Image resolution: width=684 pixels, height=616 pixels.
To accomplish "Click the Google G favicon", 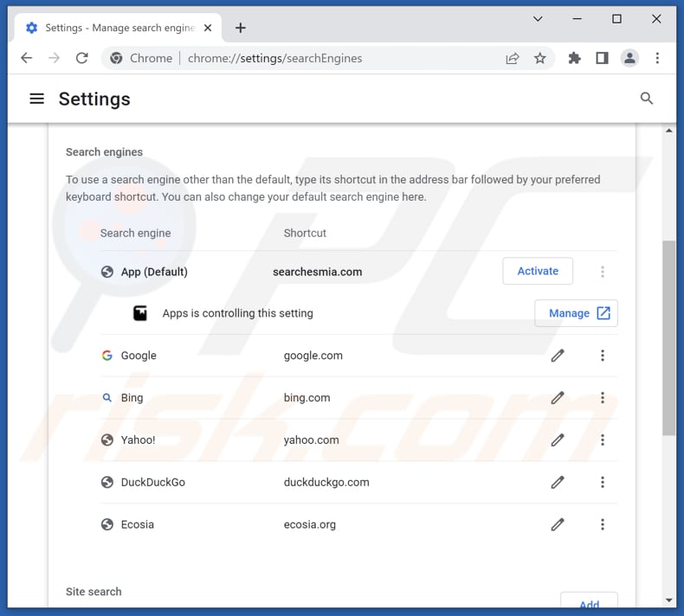I will coord(106,356).
